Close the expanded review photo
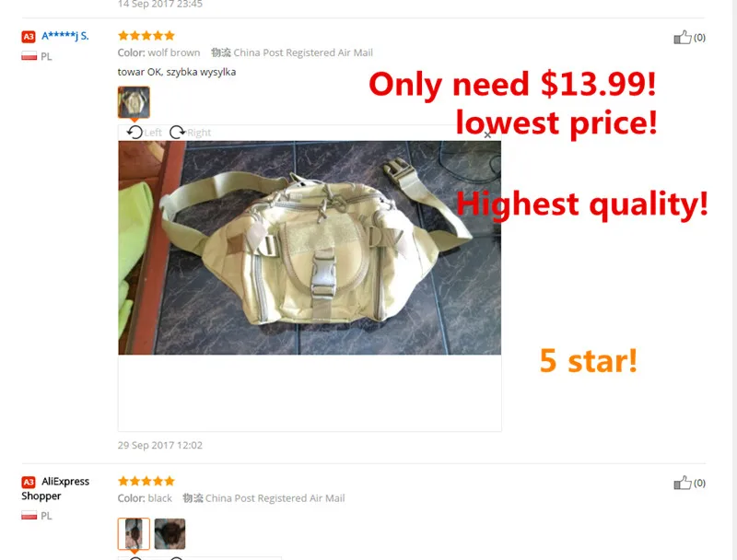Viewport: 737px width, 560px height. click(487, 135)
